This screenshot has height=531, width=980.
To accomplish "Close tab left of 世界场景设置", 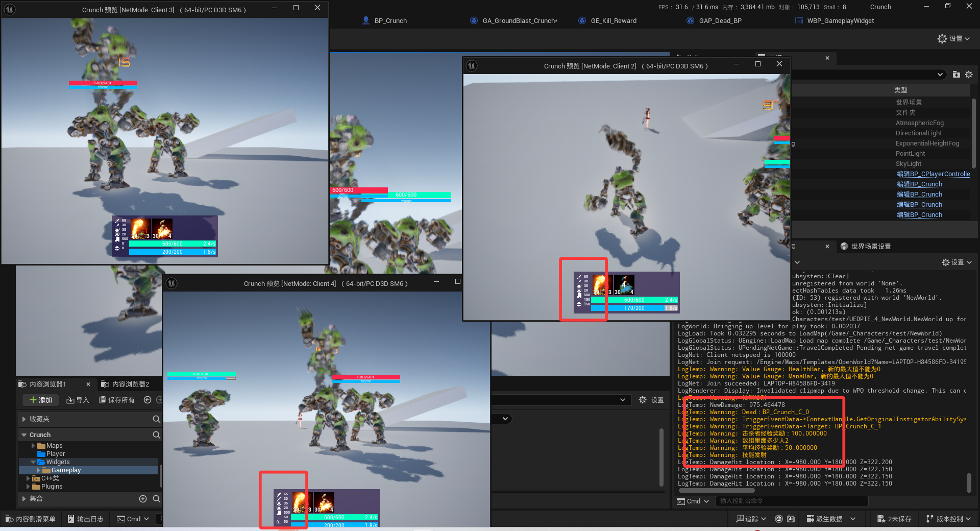I will click(827, 246).
